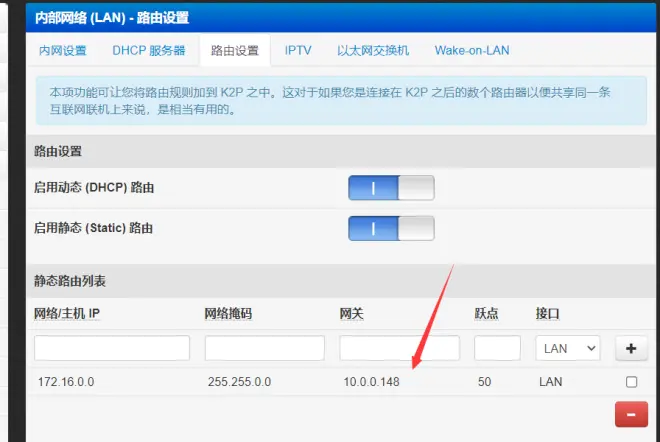Viewport: 660px width, 442px height.
Task: Click the 网络/主机 IP input field
Action: pos(112,348)
